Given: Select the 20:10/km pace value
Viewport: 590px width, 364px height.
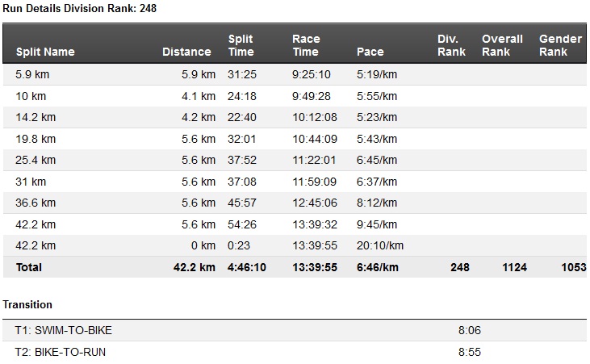Looking at the screenshot, I should [379, 245].
